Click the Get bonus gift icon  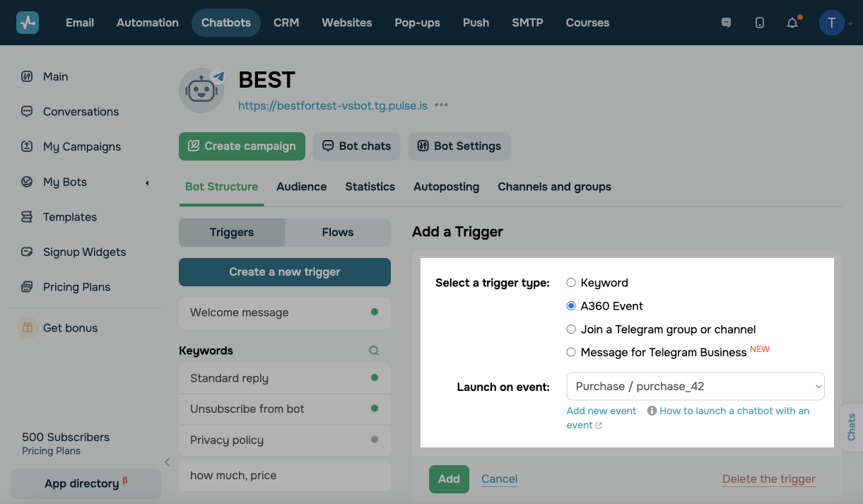[28, 328]
